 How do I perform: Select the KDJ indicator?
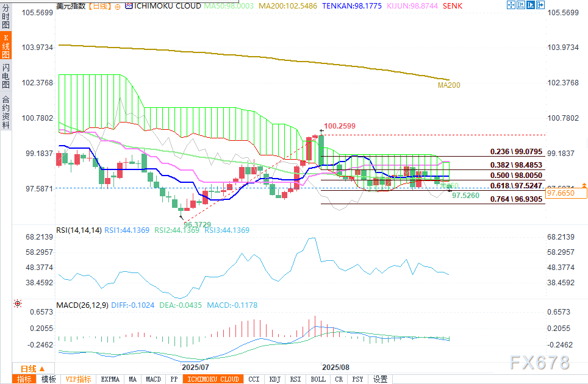coord(274,379)
